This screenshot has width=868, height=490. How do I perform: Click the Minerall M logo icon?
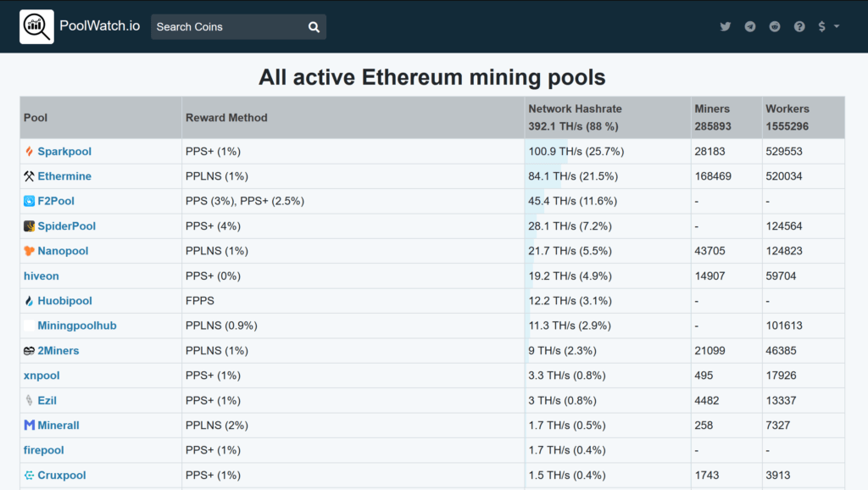click(x=29, y=426)
